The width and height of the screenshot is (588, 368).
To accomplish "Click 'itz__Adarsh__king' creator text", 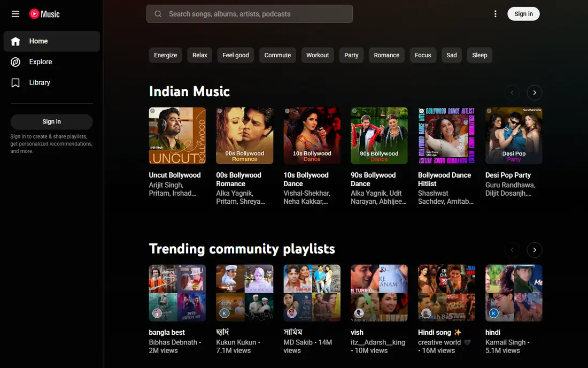I will (378, 342).
